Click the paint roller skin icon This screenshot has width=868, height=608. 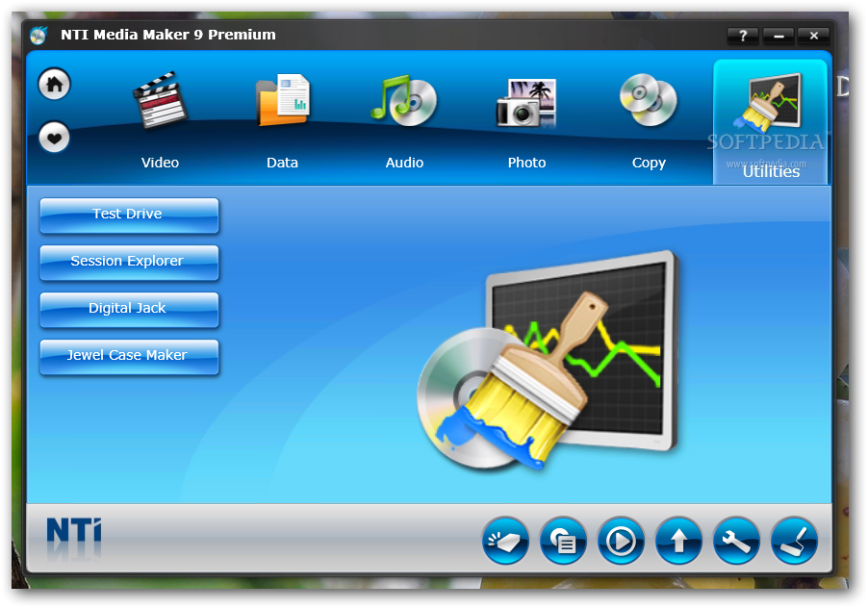point(794,541)
